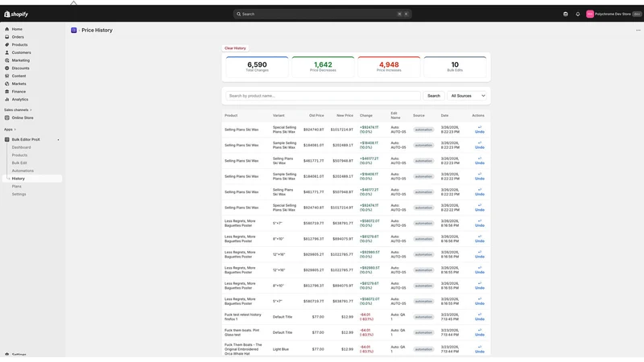Image resolution: width=644 pixels, height=362 pixels.
Task: Click the Light Blue variant cell
Action: 280,349
